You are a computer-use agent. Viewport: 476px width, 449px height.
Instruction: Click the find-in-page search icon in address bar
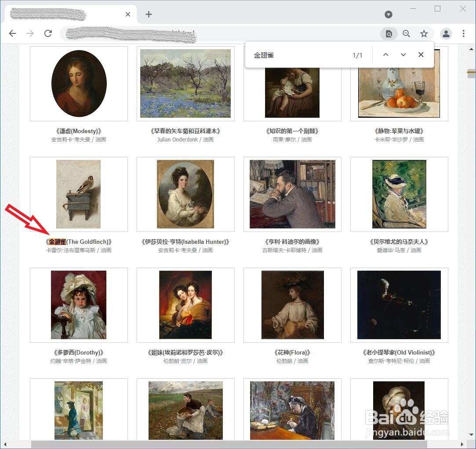(x=389, y=34)
